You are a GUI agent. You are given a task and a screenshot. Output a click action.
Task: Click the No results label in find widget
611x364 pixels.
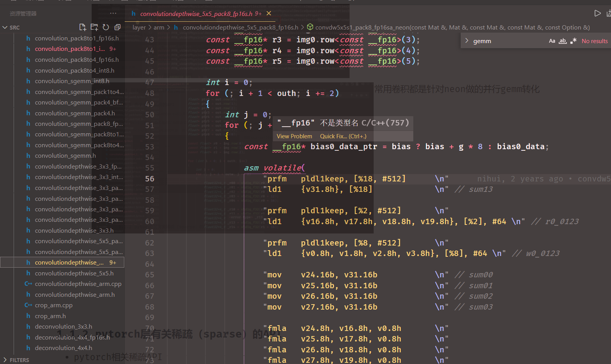[594, 41]
